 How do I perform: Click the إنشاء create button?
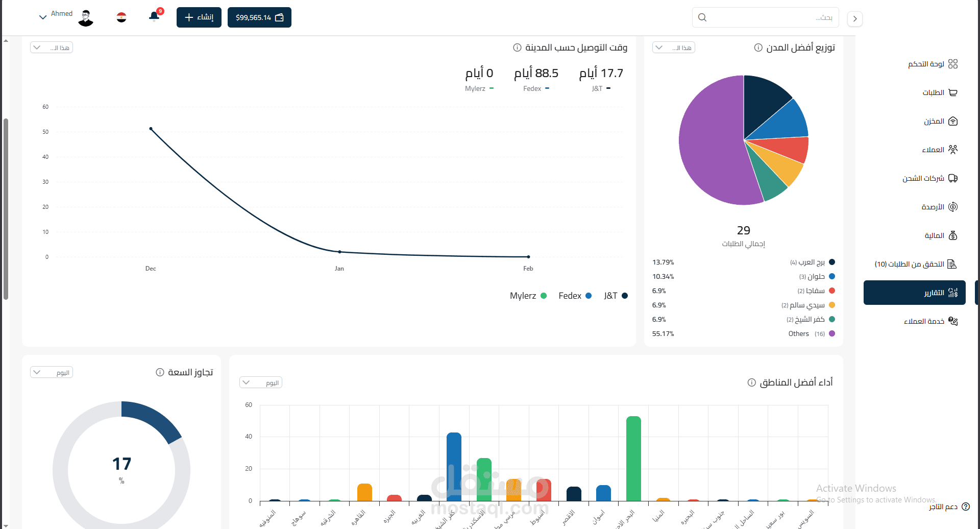[199, 17]
